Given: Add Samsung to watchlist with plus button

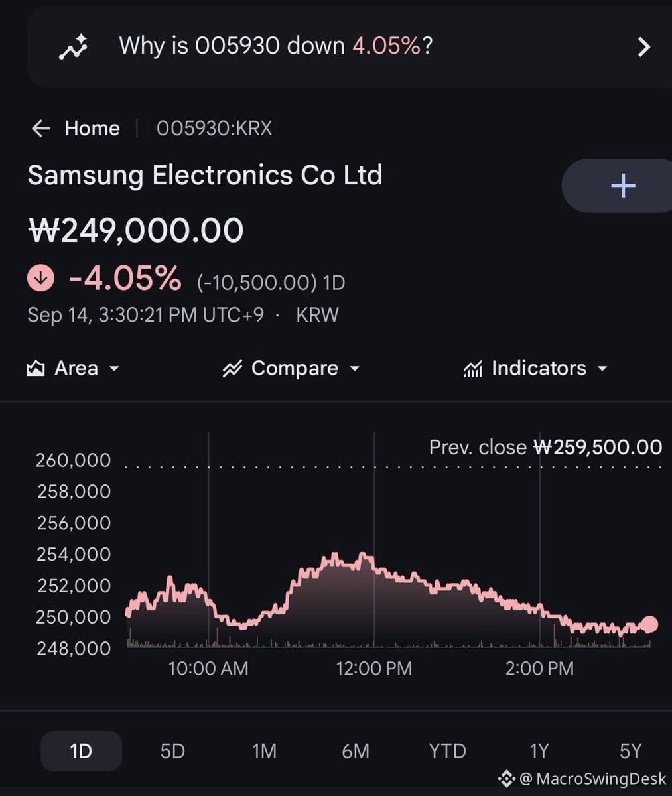Looking at the screenshot, I should pos(622,186).
